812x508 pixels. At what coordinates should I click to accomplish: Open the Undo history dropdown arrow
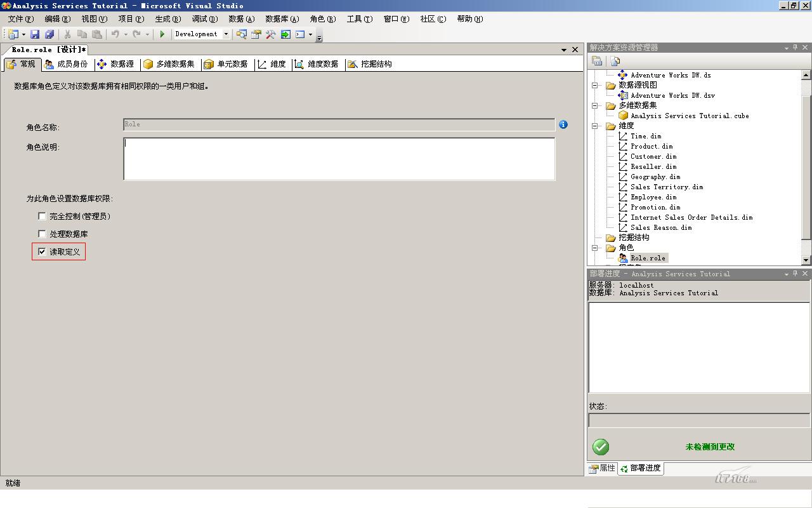pos(126,34)
